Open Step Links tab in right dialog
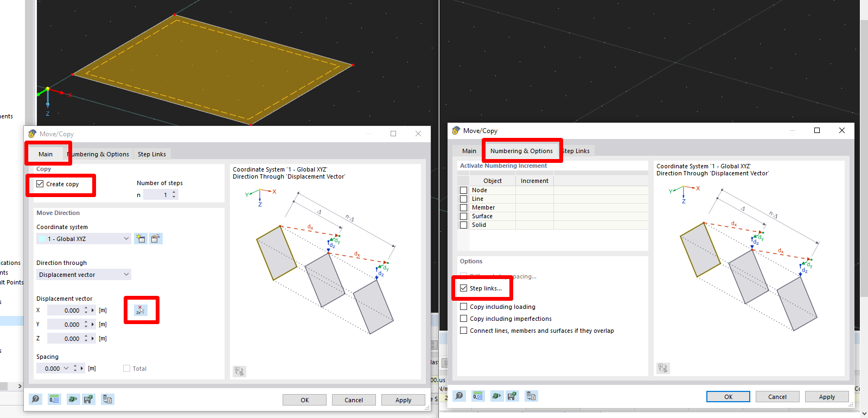Screen dimensions: 868x418 (x=576, y=151)
